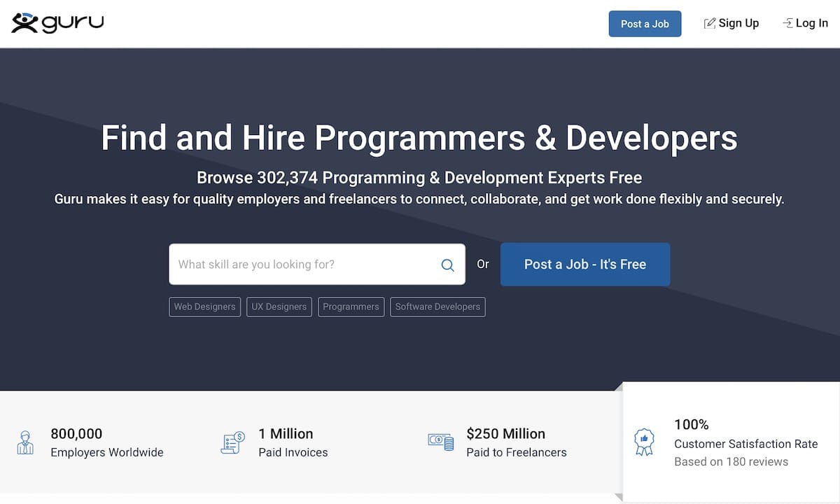Click the Sign Up pencil icon
Viewport: 840px width, 504px height.
pyautogui.click(x=709, y=23)
